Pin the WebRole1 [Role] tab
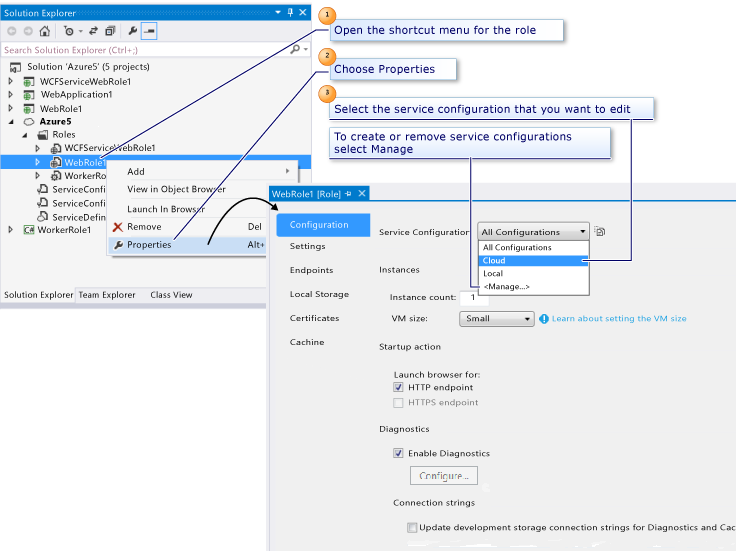Image resolution: width=736 pixels, height=551 pixels. point(348,194)
